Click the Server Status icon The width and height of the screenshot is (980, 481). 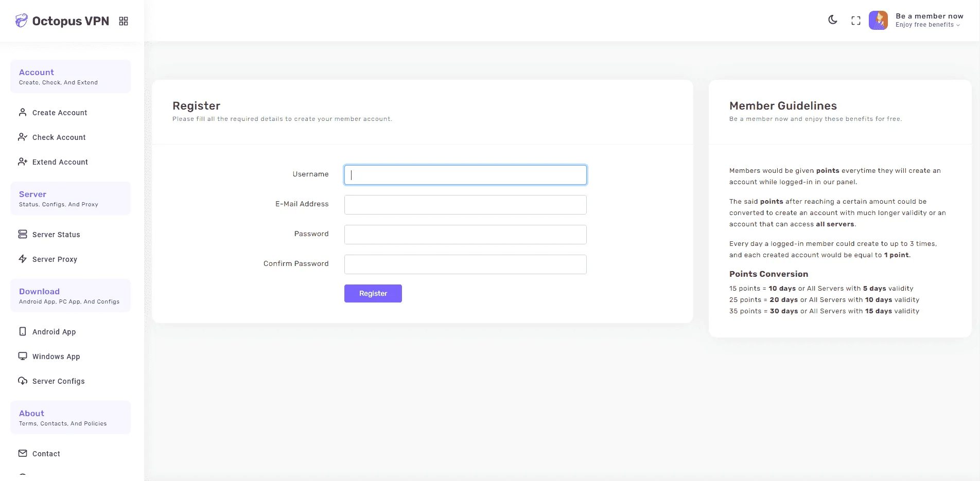coord(23,234)
